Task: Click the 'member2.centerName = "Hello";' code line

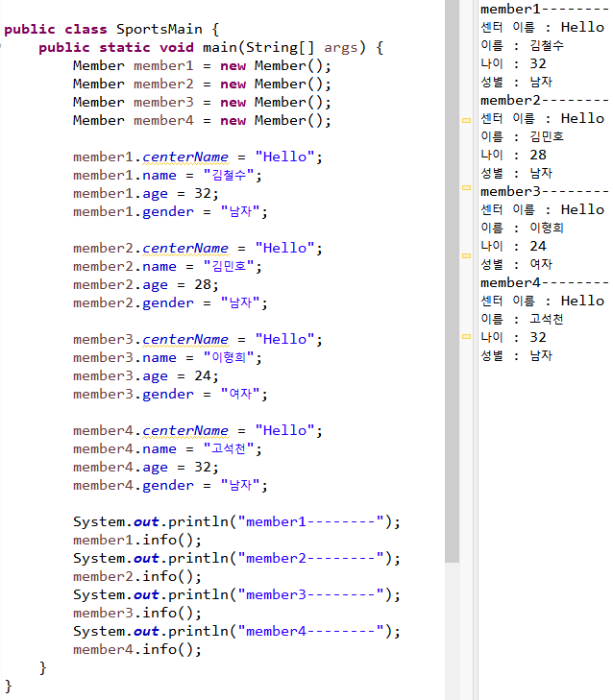Action: 198,249
